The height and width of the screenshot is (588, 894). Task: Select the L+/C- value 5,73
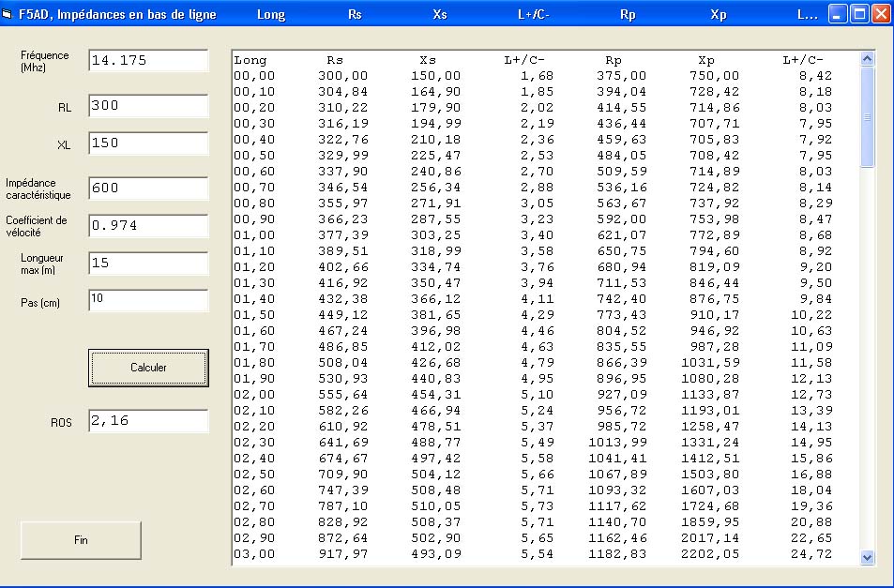[x=538, y=506]
